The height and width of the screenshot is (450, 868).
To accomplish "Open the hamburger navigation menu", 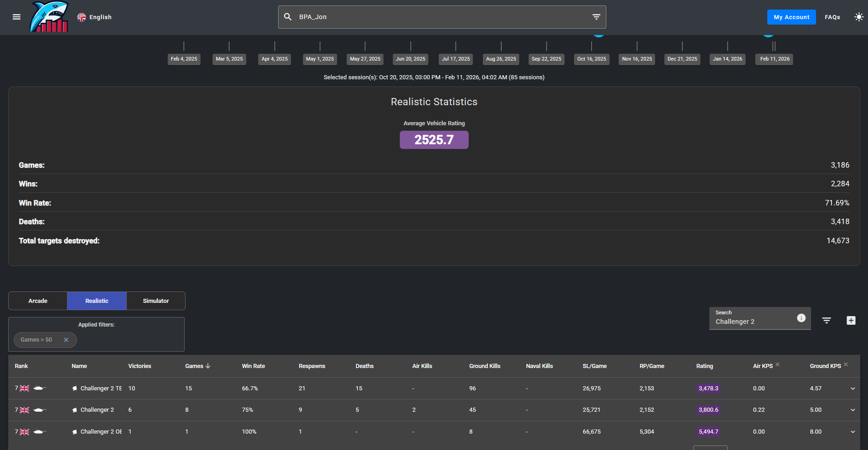I will (x=16, y=17).
